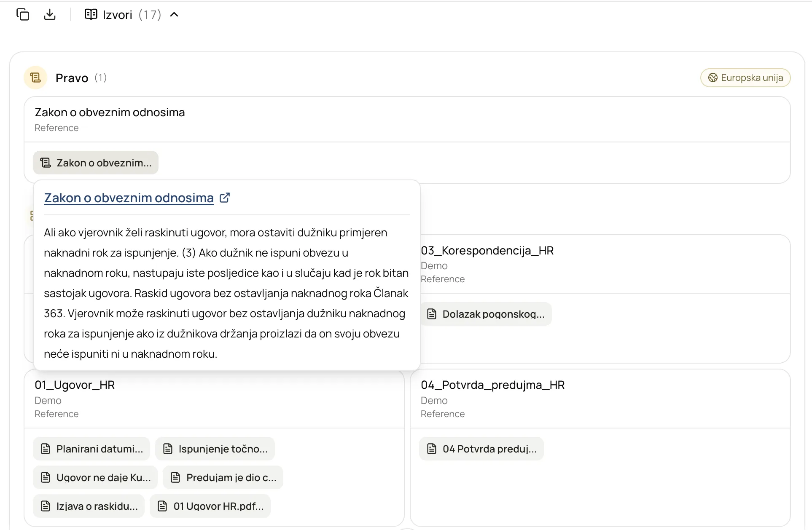Open the 01 Ugovor HR.pdf... chip
This screenshot has width=812, height=530.
(210, 506)
